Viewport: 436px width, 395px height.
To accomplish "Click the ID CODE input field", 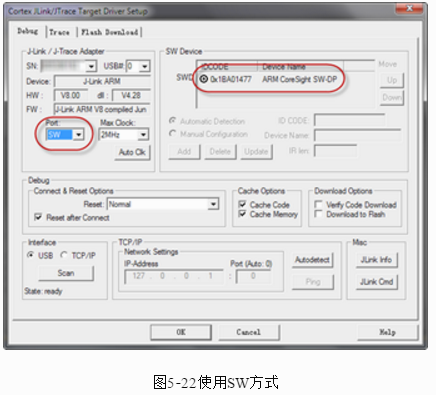I will (x=349, y=120).
